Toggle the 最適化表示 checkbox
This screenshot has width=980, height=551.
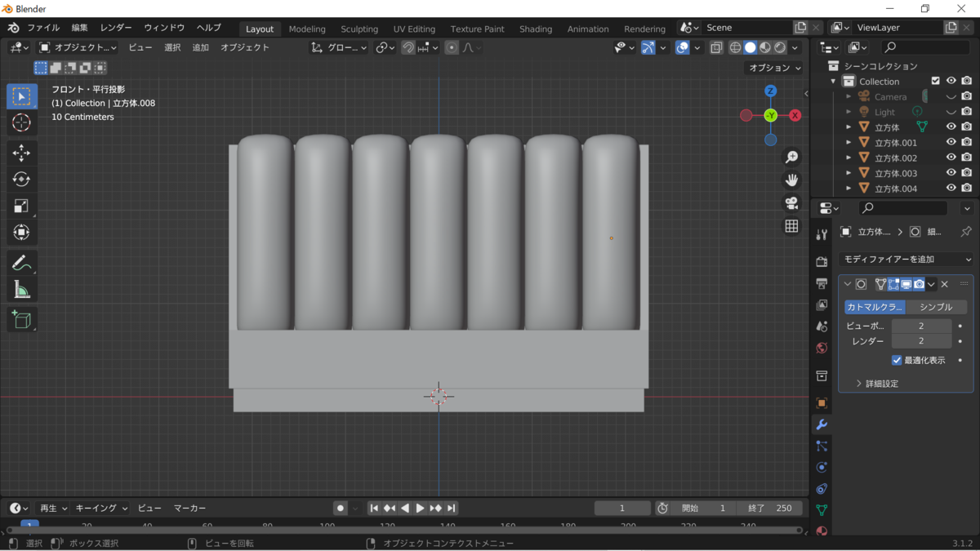[x=897, y=360]
